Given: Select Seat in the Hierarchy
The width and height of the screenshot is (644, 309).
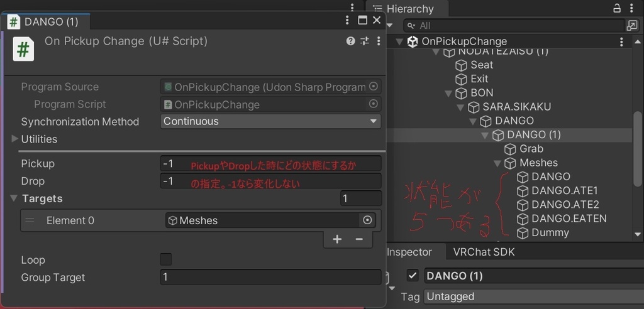Looking at the screenshot, I should [482, 65].
